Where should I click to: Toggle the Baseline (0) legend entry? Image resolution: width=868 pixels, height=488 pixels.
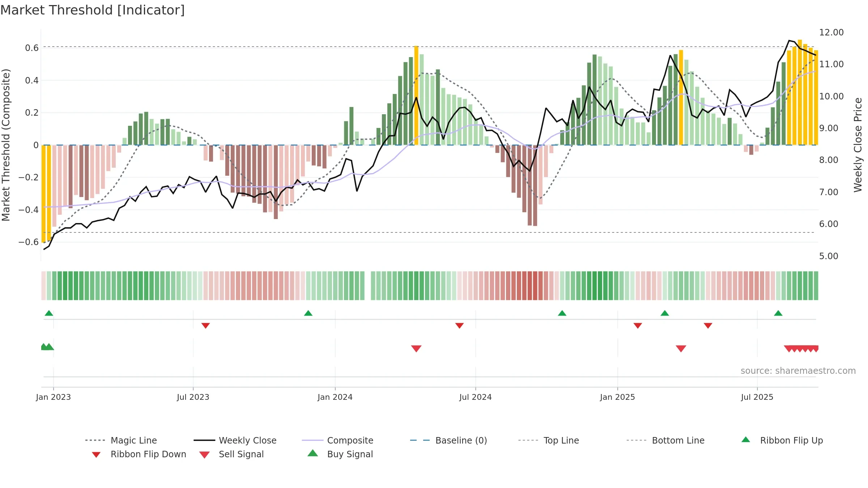(448, 440)
